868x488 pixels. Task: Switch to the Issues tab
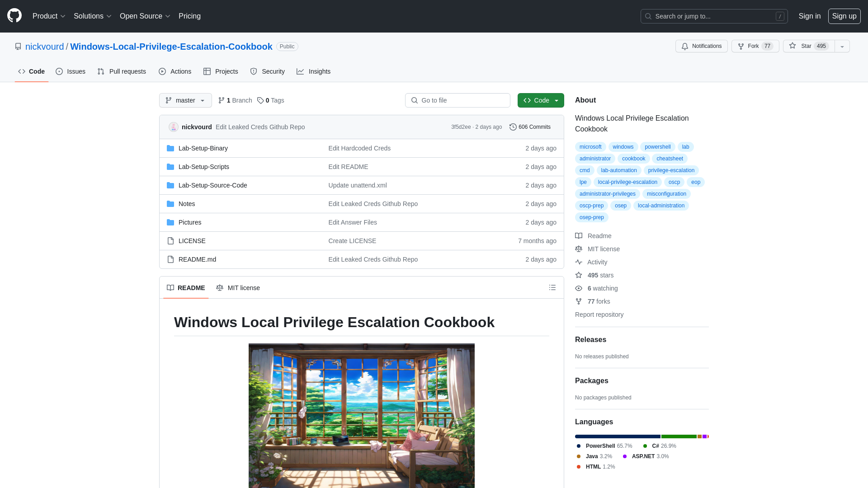71,71
